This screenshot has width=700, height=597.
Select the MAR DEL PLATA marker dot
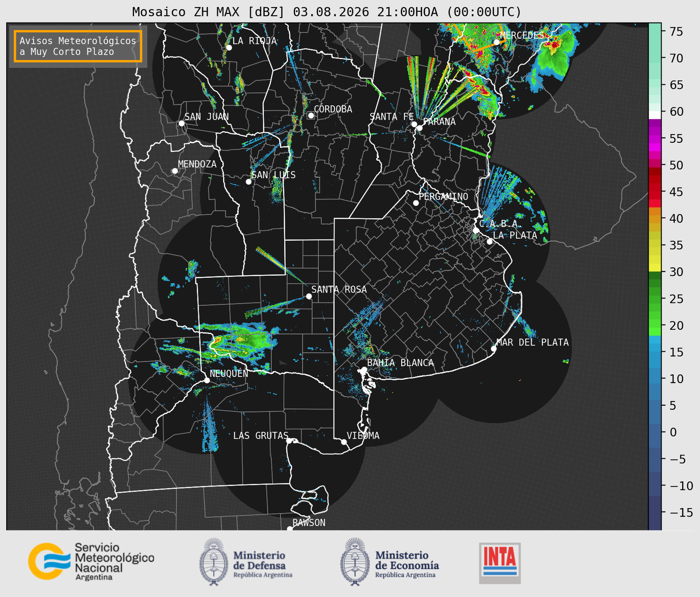494,349
